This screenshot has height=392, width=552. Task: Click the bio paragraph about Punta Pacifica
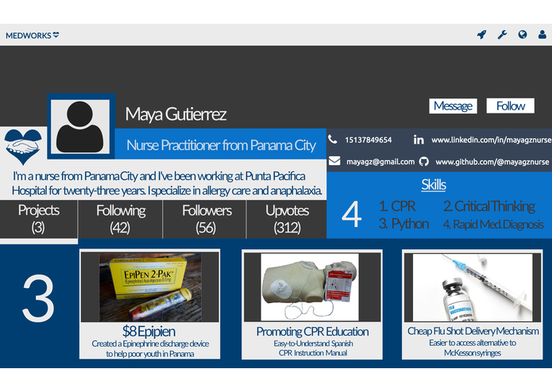pos(167,183)
